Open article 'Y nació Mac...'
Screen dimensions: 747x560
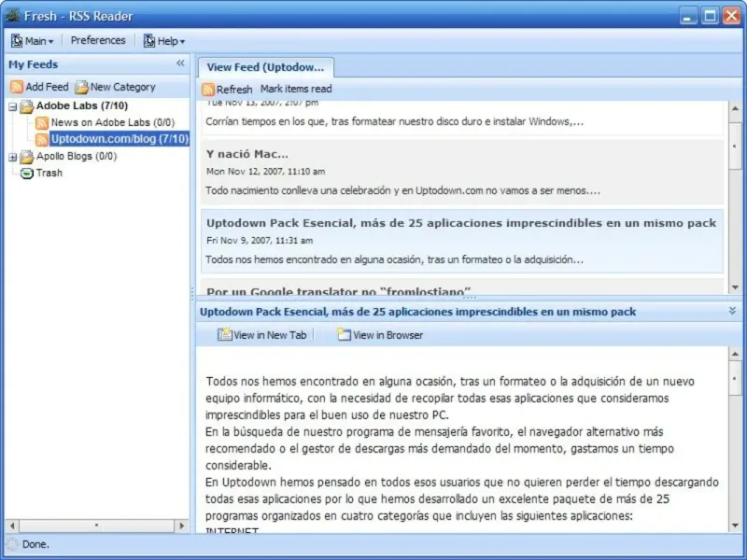point(247,154)
